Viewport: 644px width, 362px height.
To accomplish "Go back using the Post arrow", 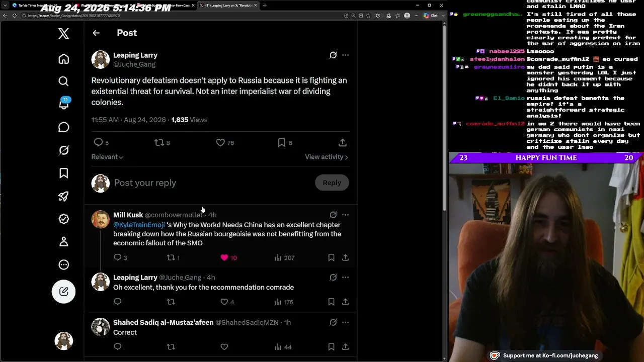I will point(96,33).
